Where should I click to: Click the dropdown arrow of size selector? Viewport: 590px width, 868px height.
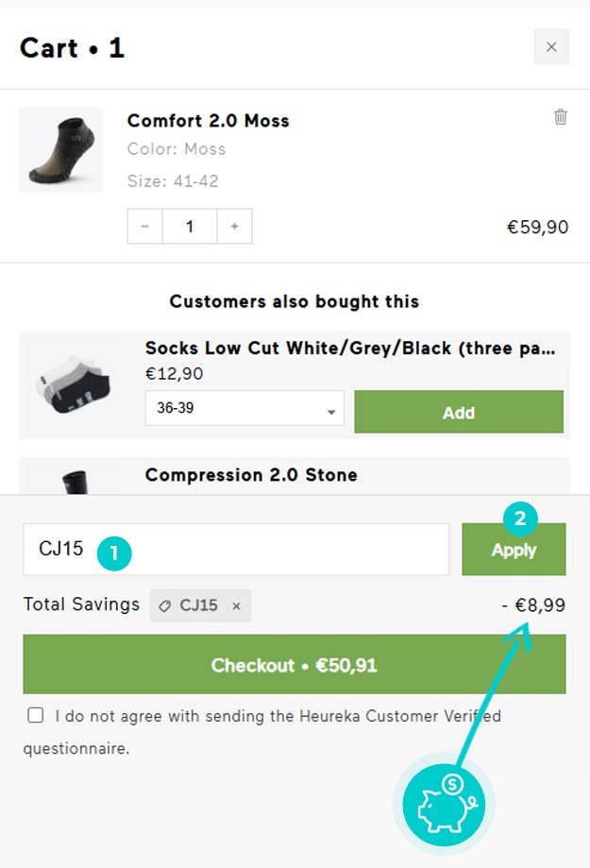click(x=331, y=412)
